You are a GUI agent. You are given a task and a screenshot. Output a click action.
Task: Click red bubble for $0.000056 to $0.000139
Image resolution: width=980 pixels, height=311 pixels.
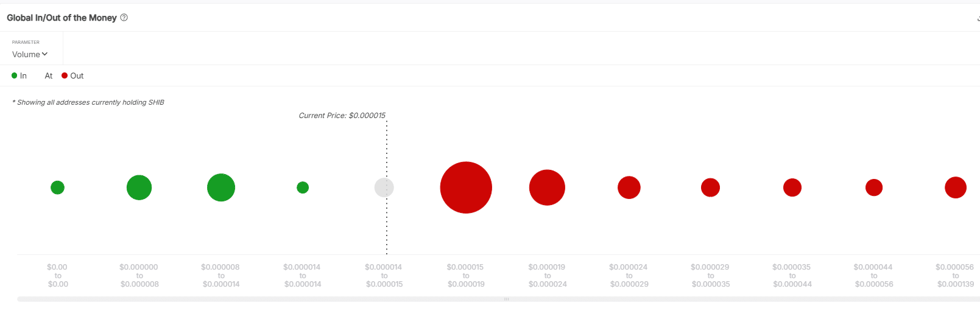(x=956, y=187)
